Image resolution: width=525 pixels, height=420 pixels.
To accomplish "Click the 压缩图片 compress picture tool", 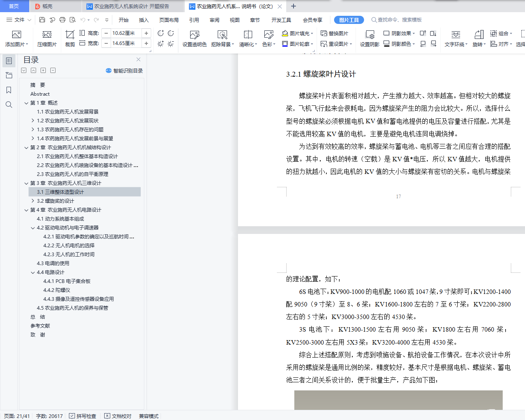I will 47,39.
